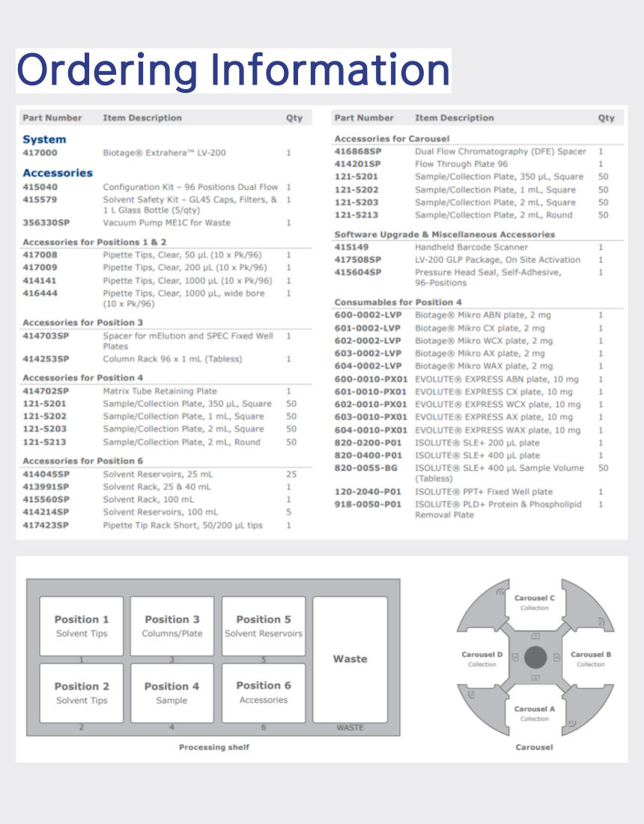Click the blue System heading
Screen dimensions: 644x824
[x=44, y=139]
